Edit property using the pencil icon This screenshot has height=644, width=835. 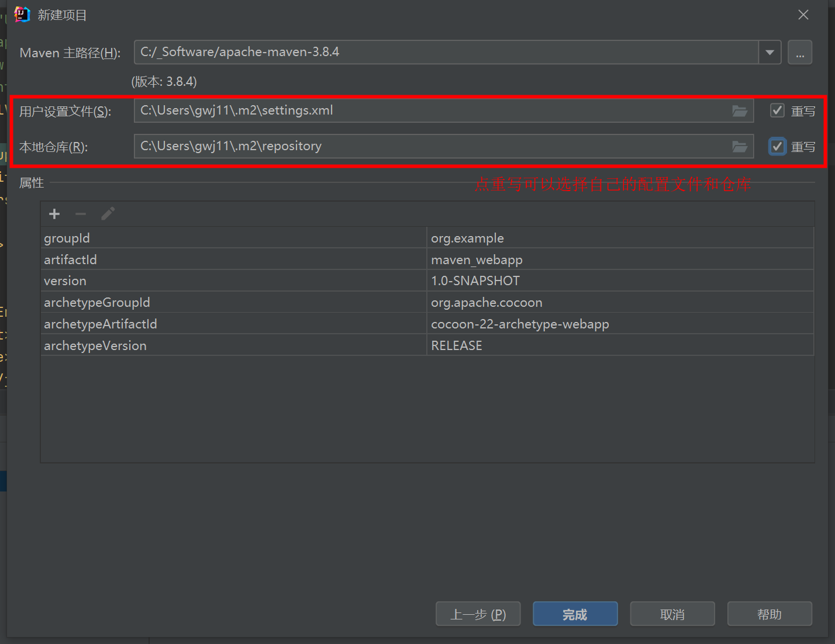point(108,214)
